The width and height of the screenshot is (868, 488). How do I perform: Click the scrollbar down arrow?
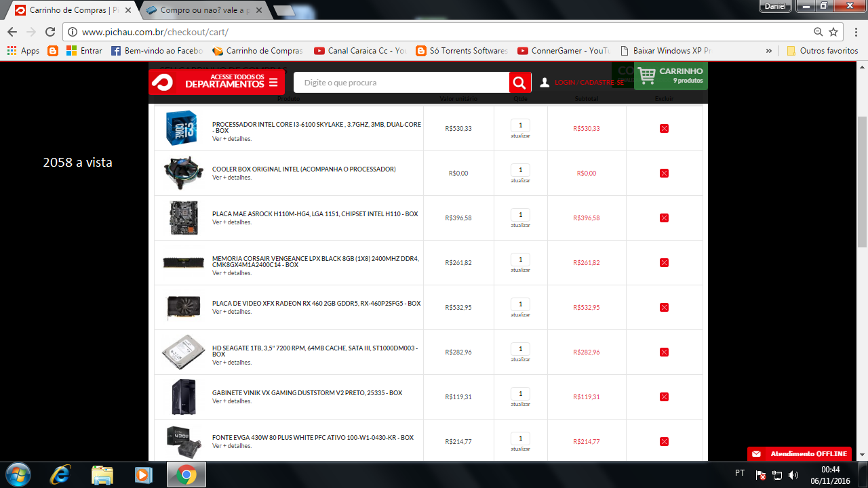pos(862,455)
